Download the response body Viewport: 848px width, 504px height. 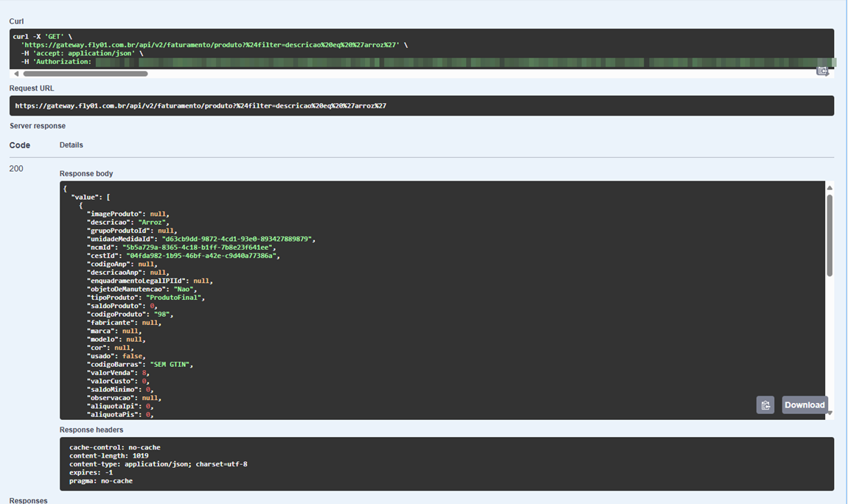click(x=804, y=405)
